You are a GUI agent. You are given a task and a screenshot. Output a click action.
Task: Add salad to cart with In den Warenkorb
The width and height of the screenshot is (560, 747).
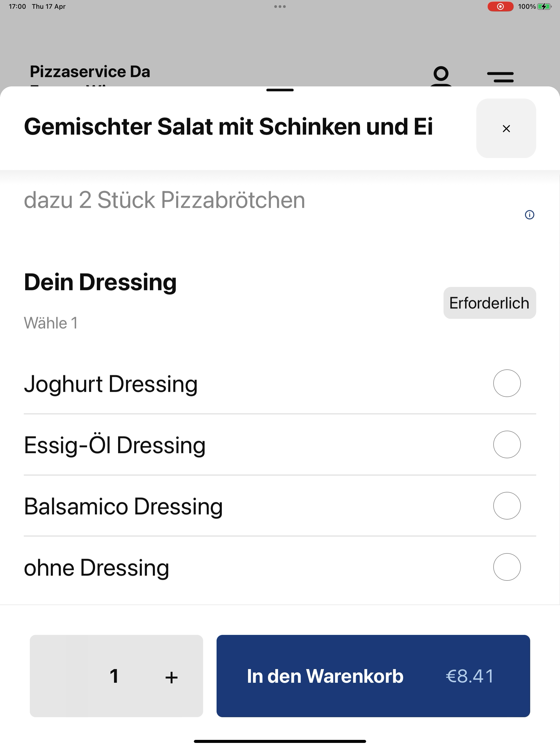(x=373, y=676)
